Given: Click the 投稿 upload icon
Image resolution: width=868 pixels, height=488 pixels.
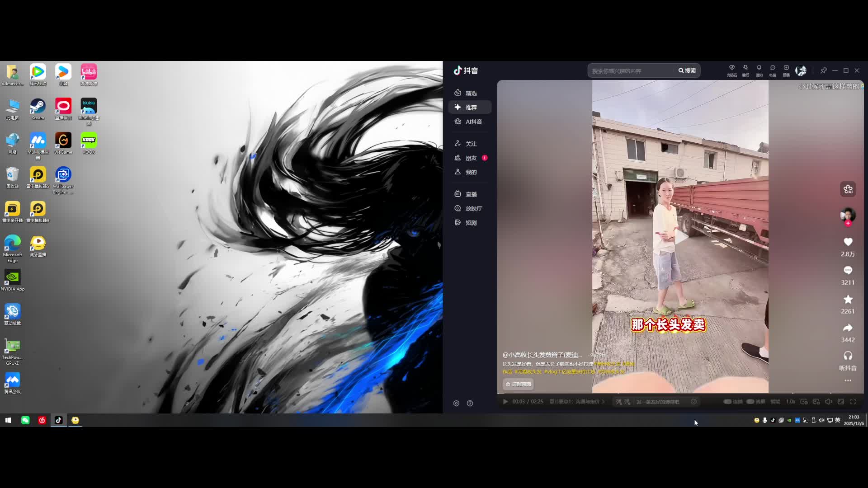Looking at the screenshot, I should point(786,68).
